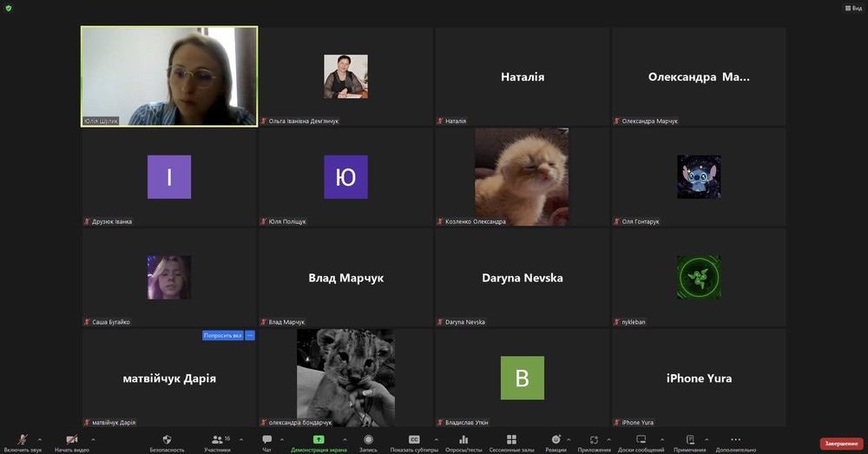Click green B avatar of Владислав Уткін
This screenshot has width=868, height=454.
522,378
